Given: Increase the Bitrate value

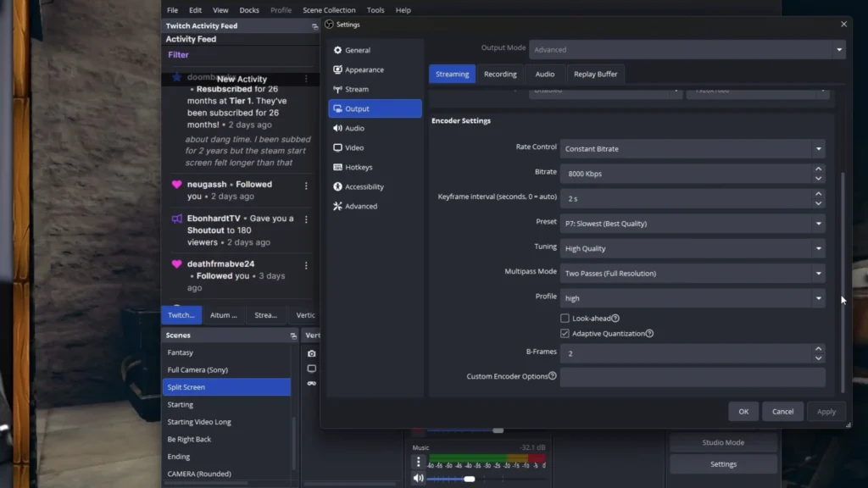Looking at the screenshot, I should click(818, 169).
